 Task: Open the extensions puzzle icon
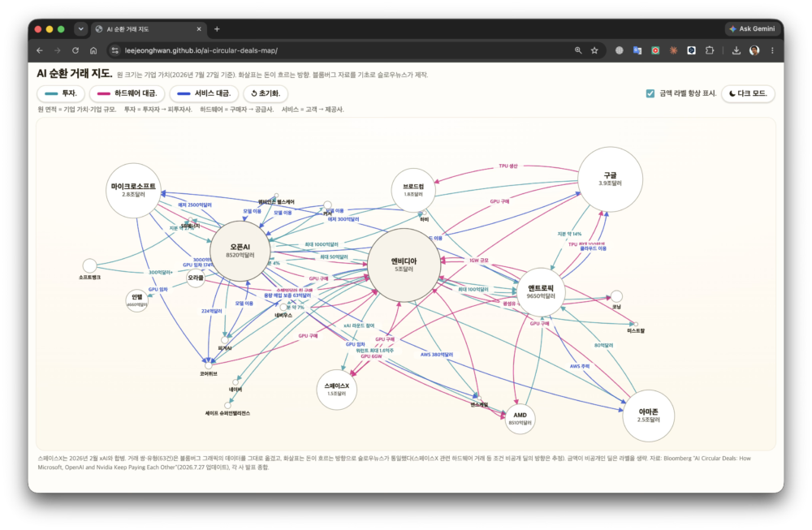pos(710,50)
